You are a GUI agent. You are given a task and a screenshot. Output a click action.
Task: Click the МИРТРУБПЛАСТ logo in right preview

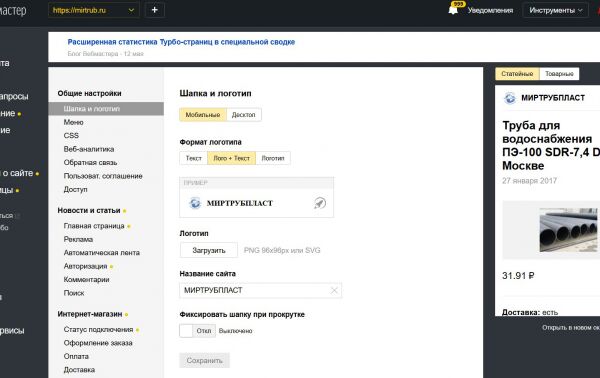tap(510, 98)
